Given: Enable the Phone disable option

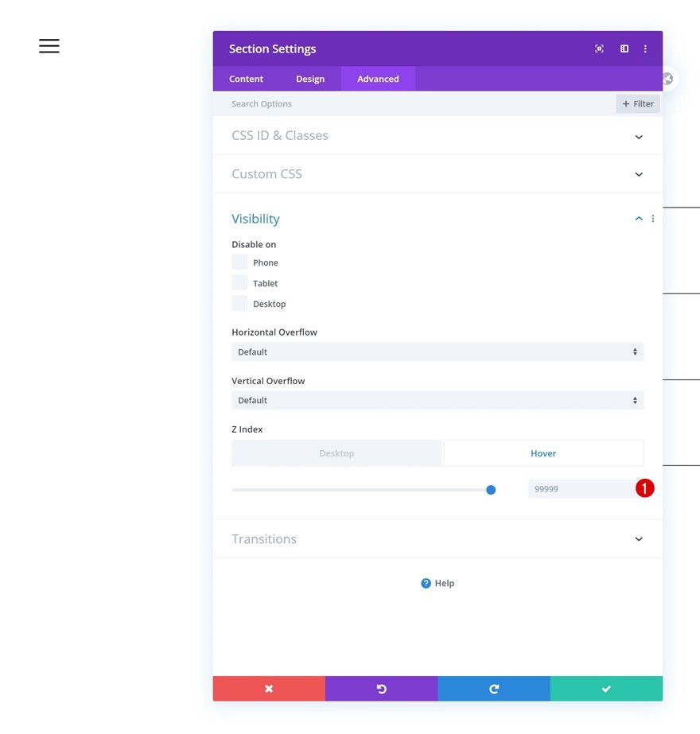Looking at the screenshot, I should tap(239, 261).
